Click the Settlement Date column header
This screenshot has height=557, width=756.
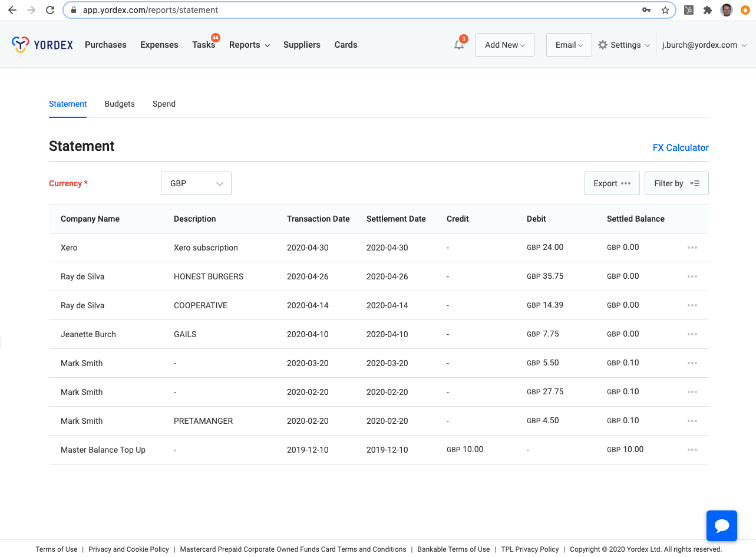point(396,219)
